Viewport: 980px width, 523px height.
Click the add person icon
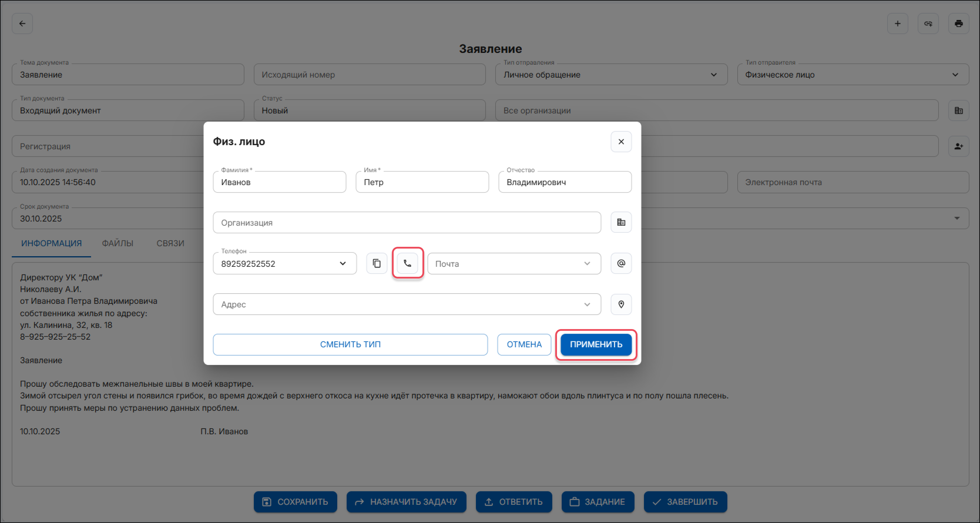point(958,146)
